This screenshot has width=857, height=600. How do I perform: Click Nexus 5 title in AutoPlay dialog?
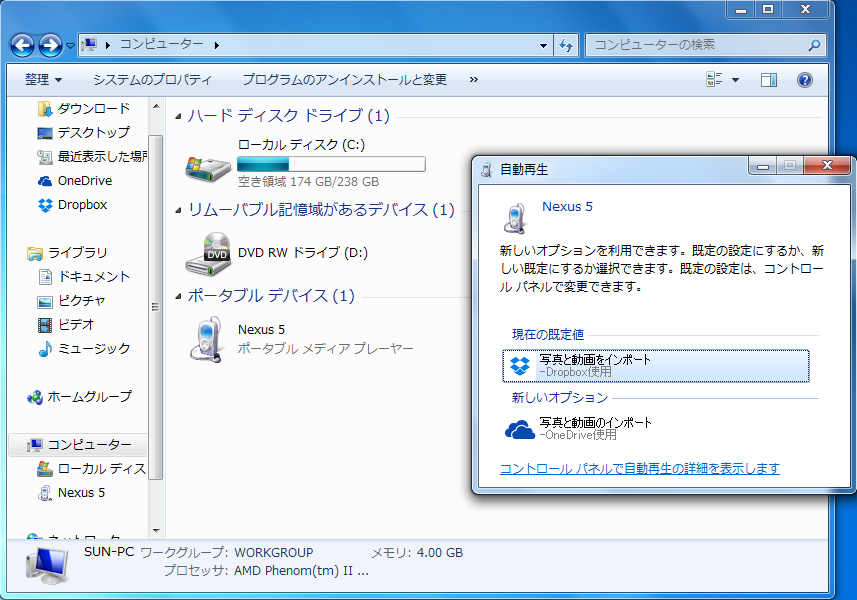coord(567,207)
